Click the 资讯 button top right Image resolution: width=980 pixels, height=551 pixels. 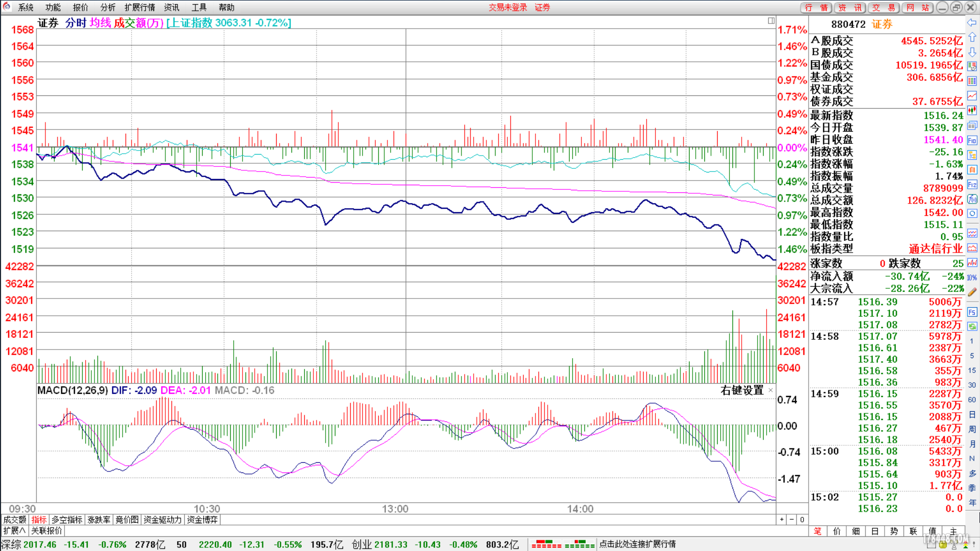pyautogui.click(x=850, y=7)
